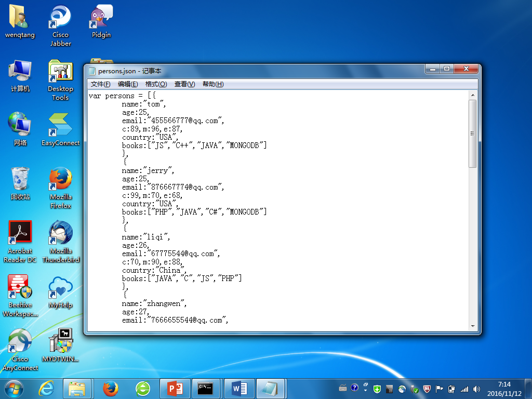532x399 pixels.
Task: Click text name:"jerry"
Action: coord(148,170)
